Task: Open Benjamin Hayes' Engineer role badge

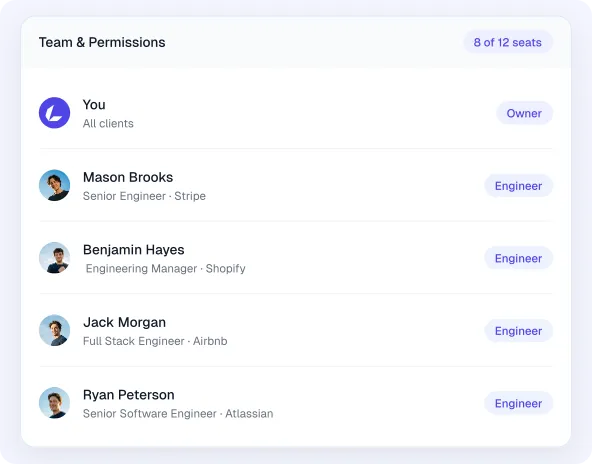Action: pyautogui.click(x=518, y=258)
